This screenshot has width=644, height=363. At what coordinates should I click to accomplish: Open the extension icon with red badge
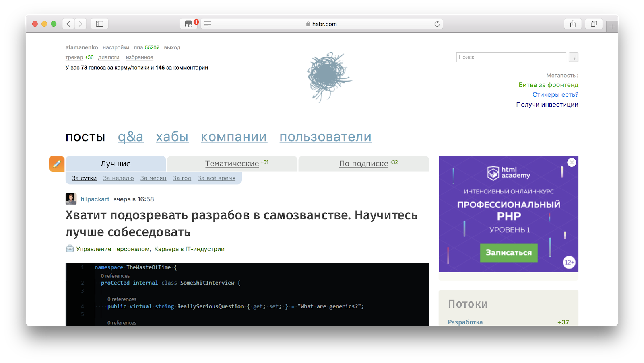pyautogui.click(x=188, y=24)
